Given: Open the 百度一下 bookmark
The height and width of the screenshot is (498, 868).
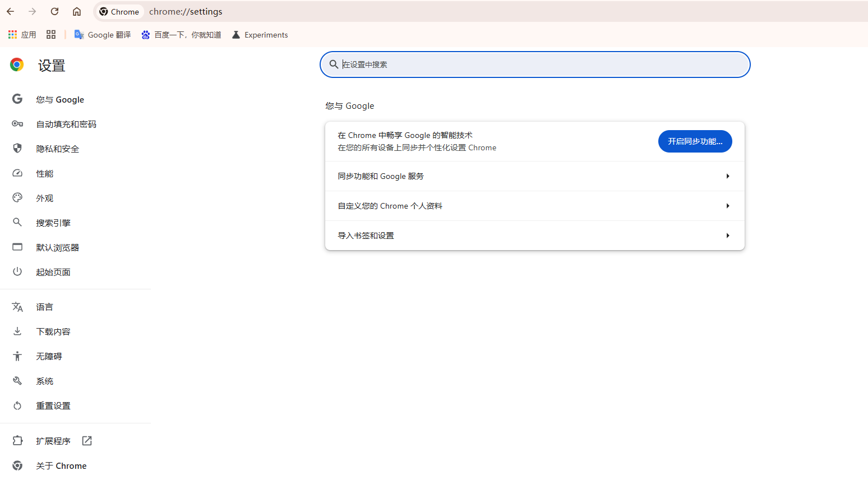Looking at the screenshot, I should pyautogui.click(x=181, y=35).
